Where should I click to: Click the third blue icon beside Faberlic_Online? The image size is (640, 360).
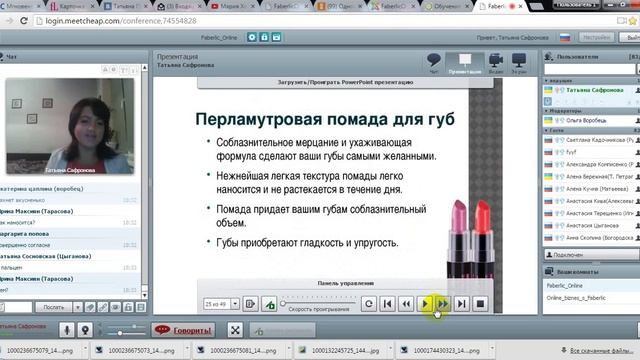pos(276,37)
